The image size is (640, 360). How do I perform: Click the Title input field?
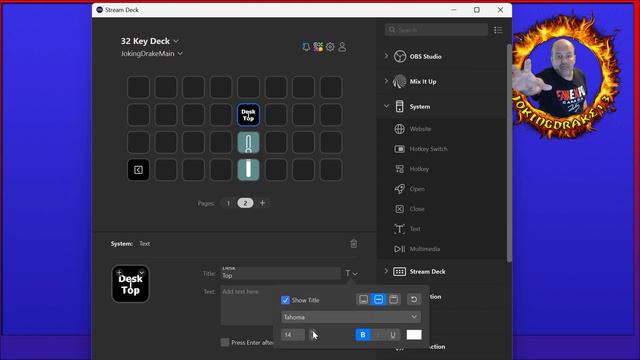tap(281, 273)
